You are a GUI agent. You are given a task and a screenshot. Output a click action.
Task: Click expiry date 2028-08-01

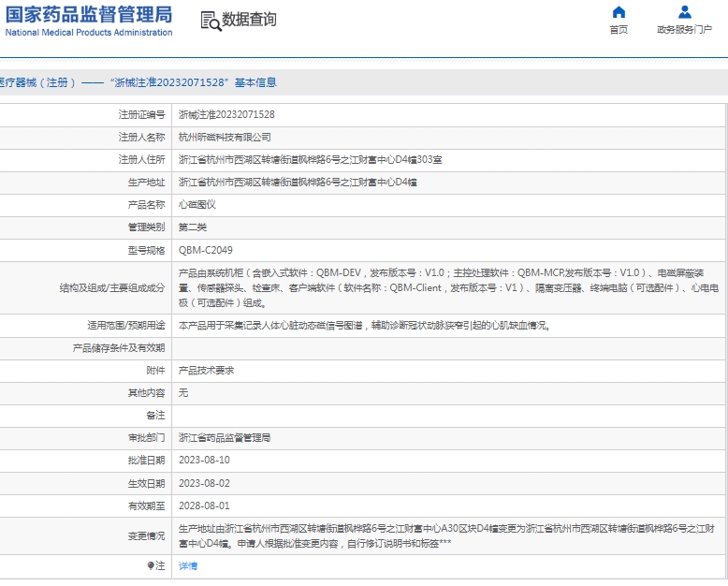pyautogui.click(x=204, y=505)
